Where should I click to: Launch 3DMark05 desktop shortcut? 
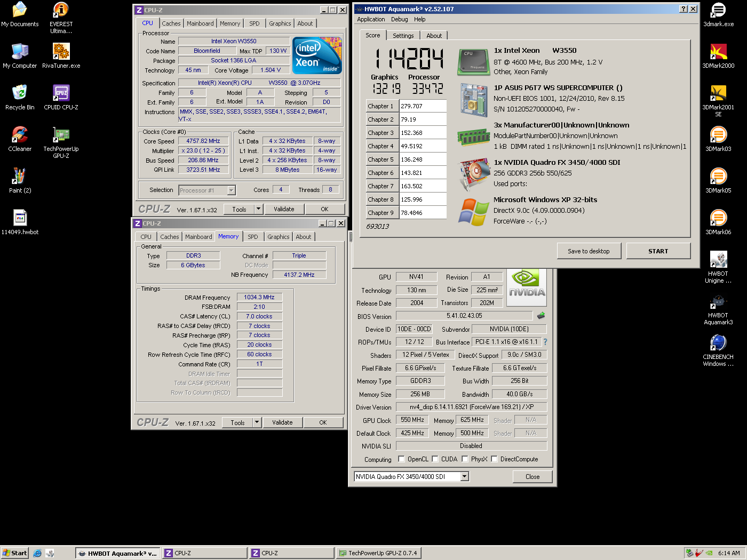click(718, 181)
